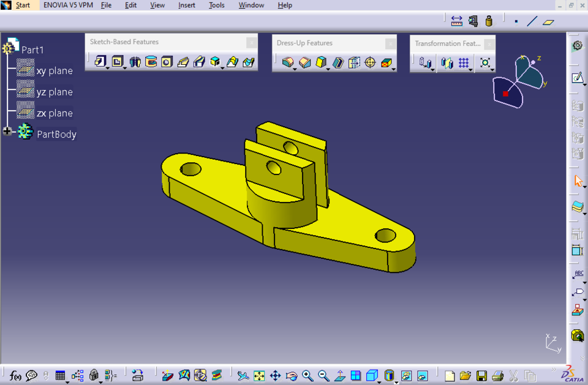The image size is (588, 385).
Task: Activate the Translation tool in Transformation Features
Action: (425, 62)
